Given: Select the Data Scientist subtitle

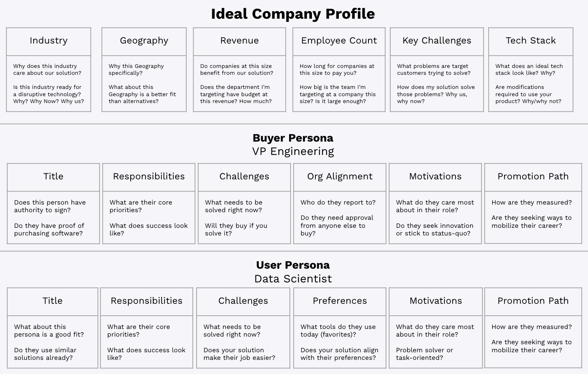Looking at the screenshot, I should tap(293, 279).
